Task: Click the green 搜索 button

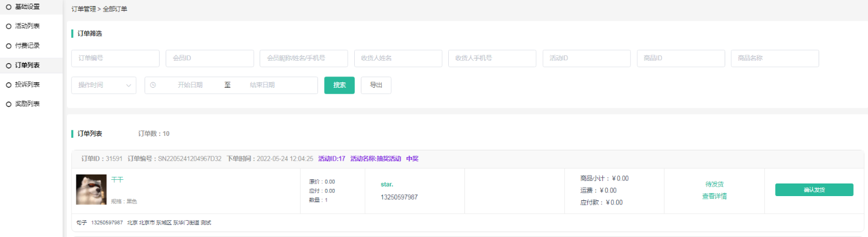Action: 339,85
